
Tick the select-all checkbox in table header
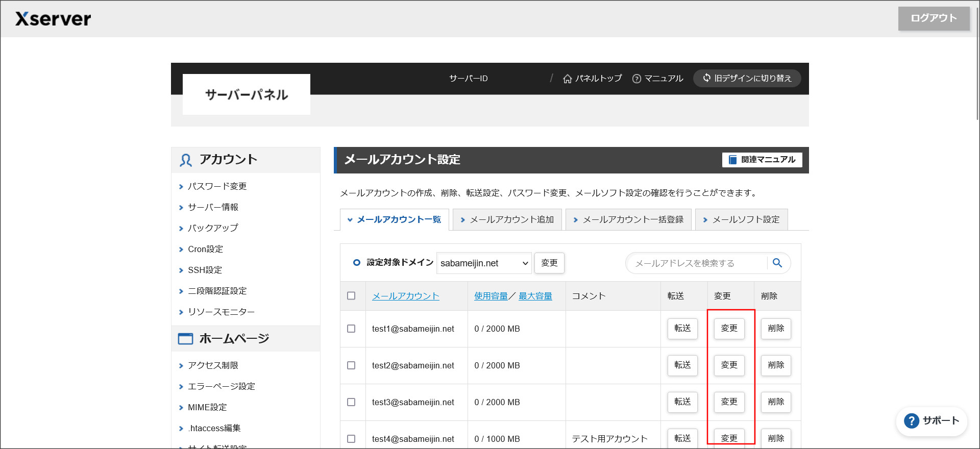pyautogui.click(x=351, y=296)
